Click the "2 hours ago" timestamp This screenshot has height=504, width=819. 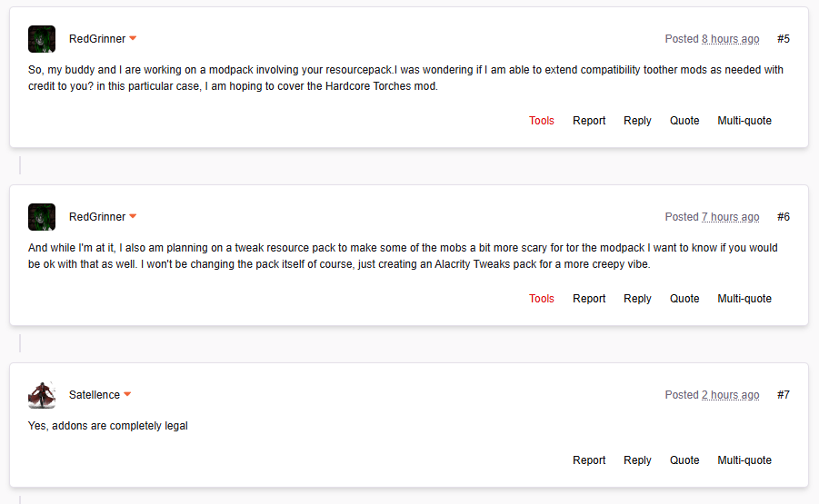[x=730, y=395]
